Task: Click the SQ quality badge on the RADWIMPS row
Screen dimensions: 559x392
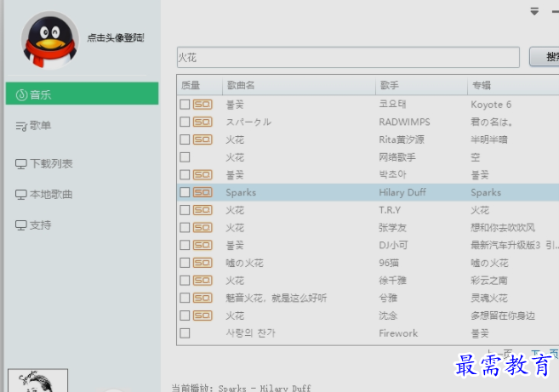Action: coord(202,122)
